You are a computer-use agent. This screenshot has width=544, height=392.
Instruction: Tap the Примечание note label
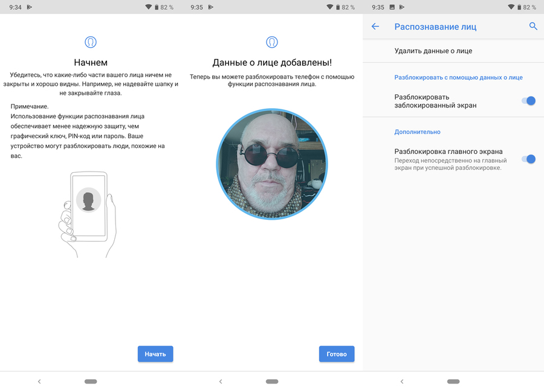tap(30, 106)
